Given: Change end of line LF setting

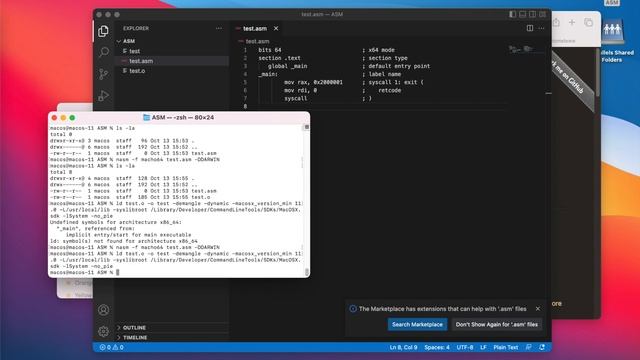Looking at the screenshot, I should 483,347.
